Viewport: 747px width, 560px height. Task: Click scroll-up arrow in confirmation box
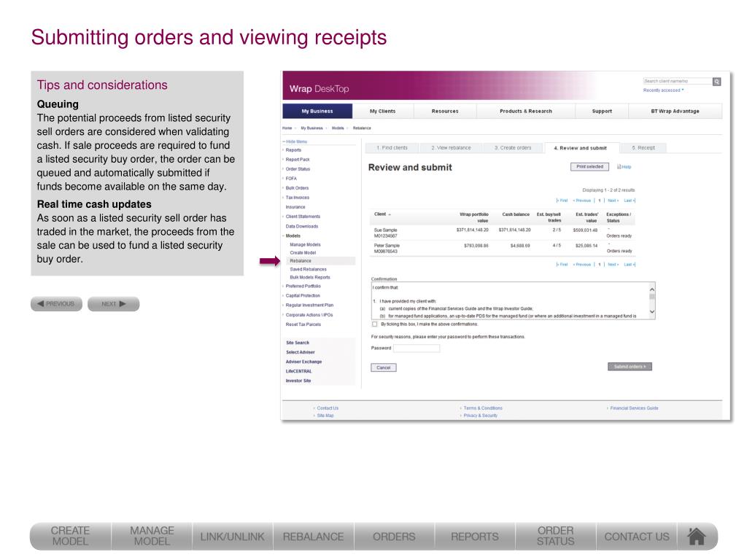(x=651, y=289)
